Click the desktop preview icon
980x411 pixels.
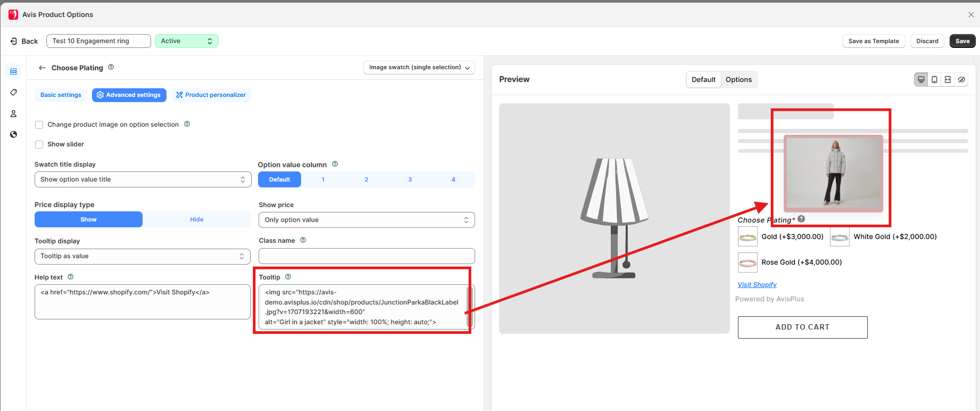coord(921,79)
